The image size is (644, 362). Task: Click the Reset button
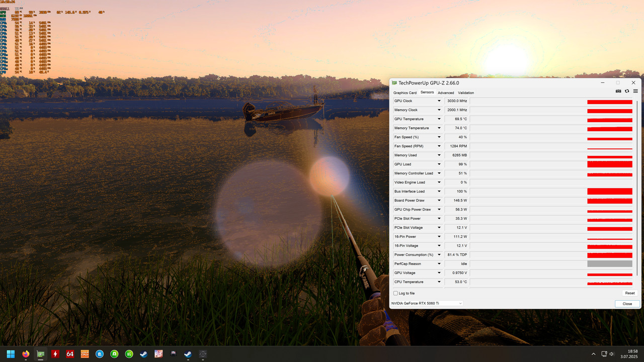(630, 293)
